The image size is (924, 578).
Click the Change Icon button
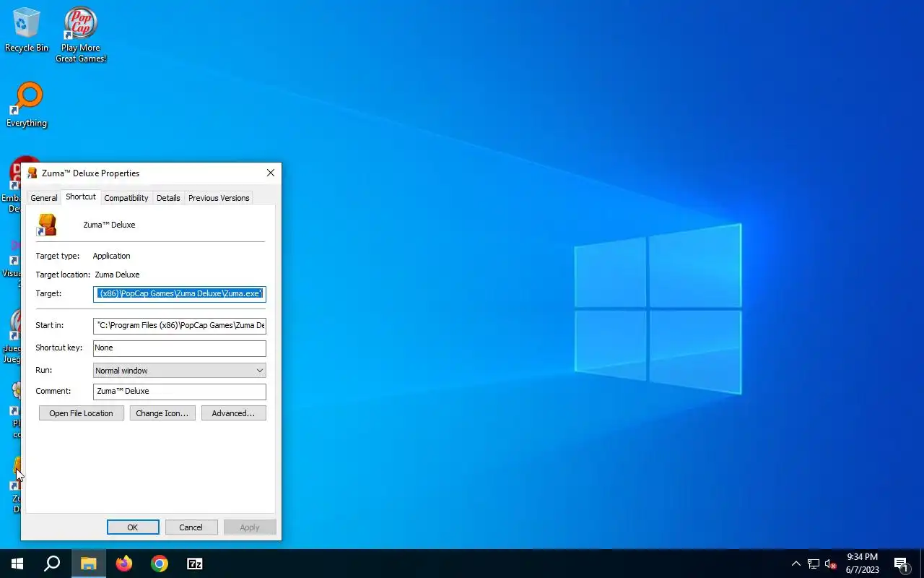(162, 413)
